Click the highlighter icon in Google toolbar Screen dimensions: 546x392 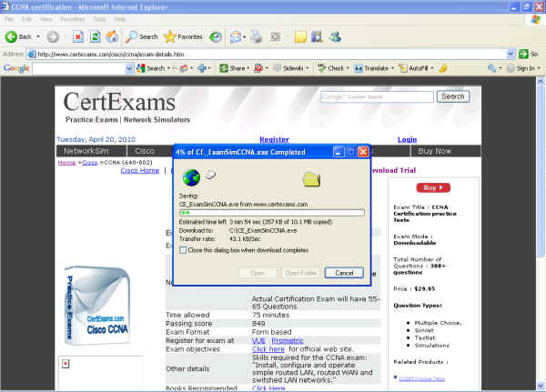[443, 68]
